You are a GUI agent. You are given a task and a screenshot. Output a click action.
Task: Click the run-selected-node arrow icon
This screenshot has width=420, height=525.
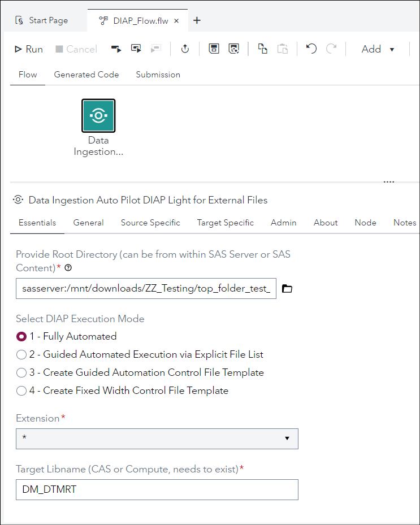[116, 49]
